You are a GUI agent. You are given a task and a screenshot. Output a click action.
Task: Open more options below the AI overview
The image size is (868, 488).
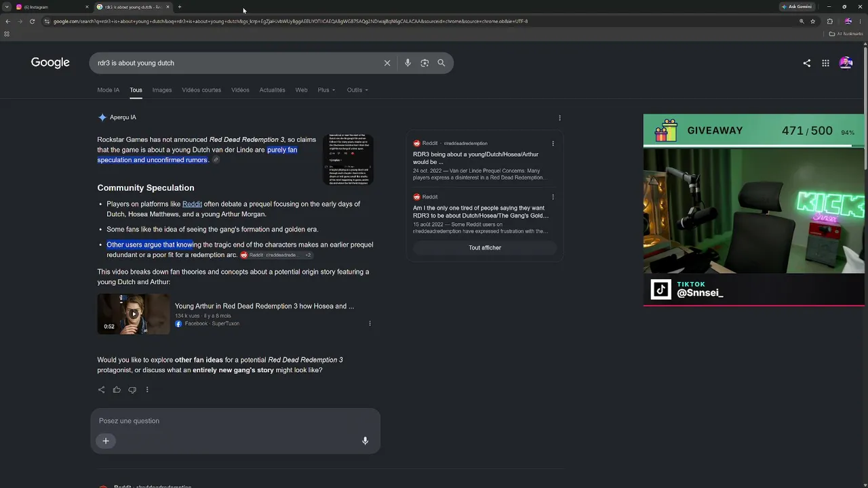pos(147,390)
